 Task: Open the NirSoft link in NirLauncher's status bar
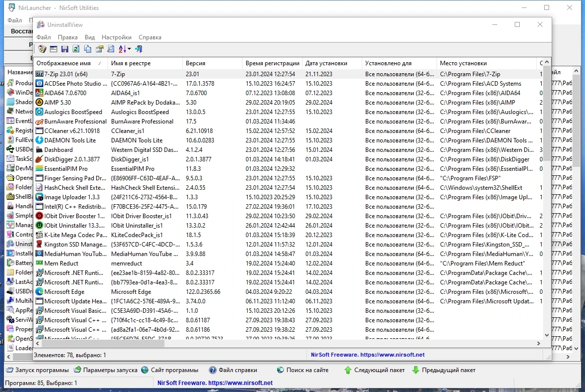pyautogui.click(x=215, y=383)
